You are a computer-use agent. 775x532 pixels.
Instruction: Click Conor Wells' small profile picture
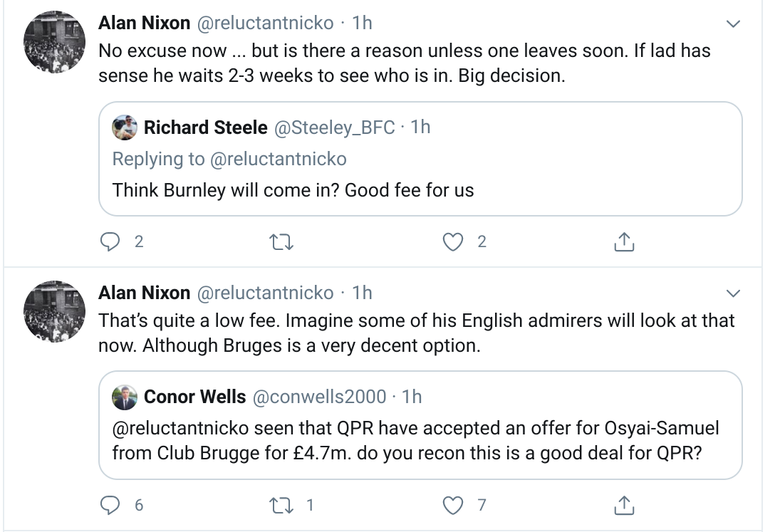coord(125,397)
